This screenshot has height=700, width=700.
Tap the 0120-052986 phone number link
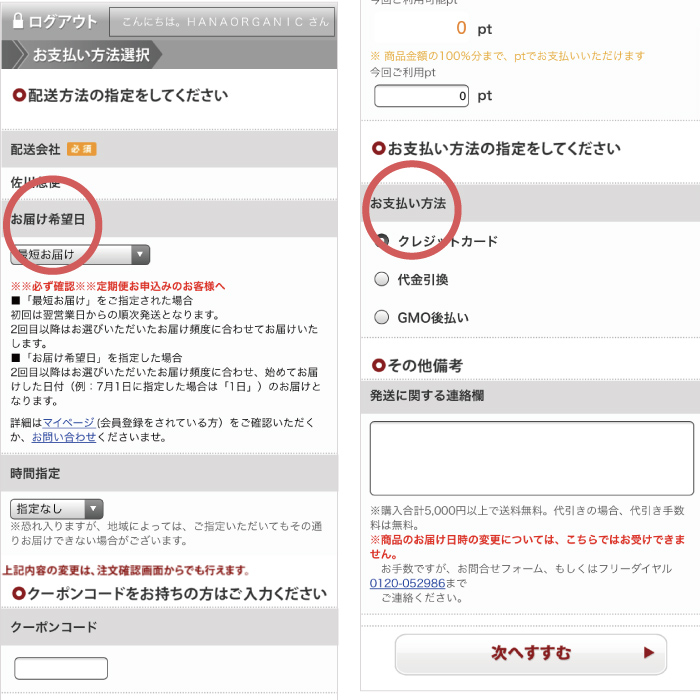pyautogui.click(x=407, y=583)
